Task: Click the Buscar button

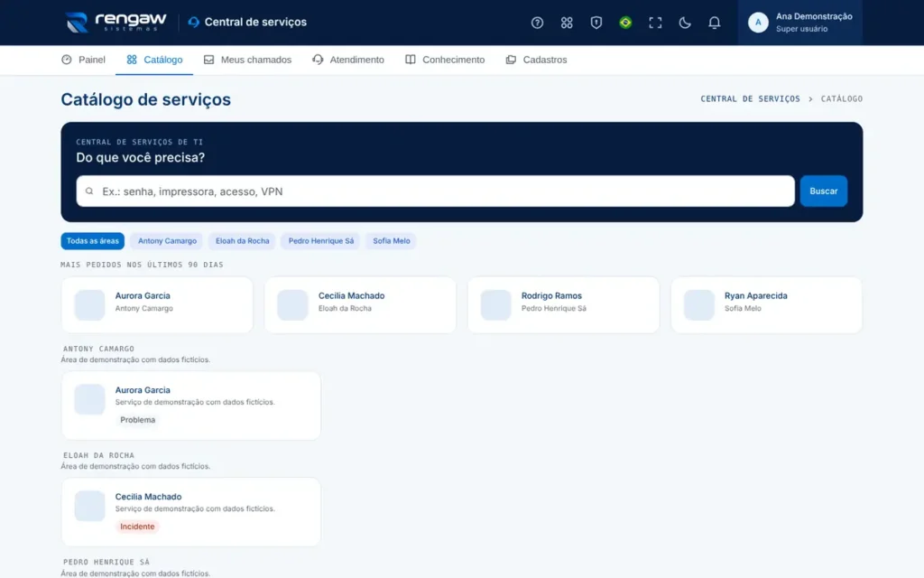Action: coord(823,191)
